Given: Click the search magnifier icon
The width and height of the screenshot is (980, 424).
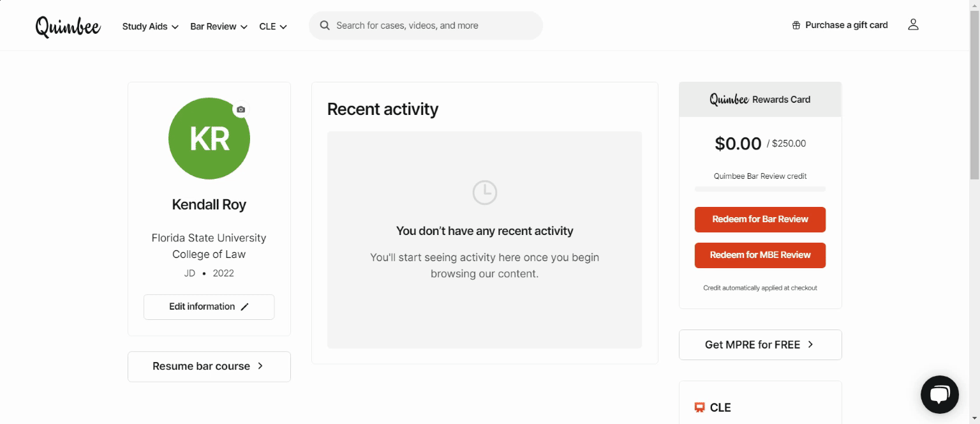Looking at the screenshot, I should click(325, 26).
